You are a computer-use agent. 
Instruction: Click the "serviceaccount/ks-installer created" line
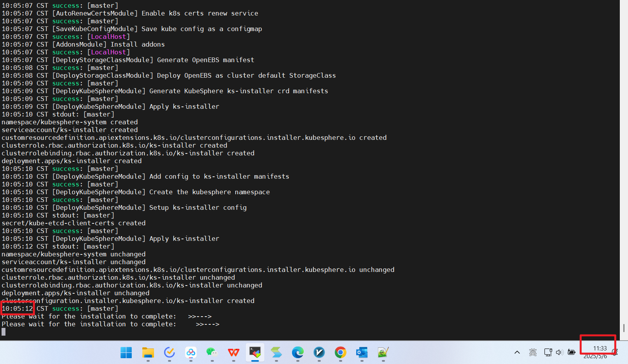(x=70, y=130)
